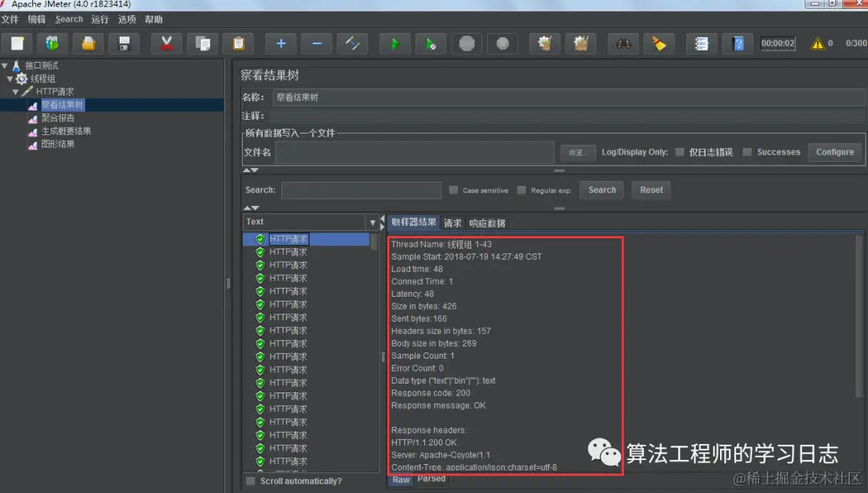
Task: Open the 选项 menu
Action: pos(126,18)
